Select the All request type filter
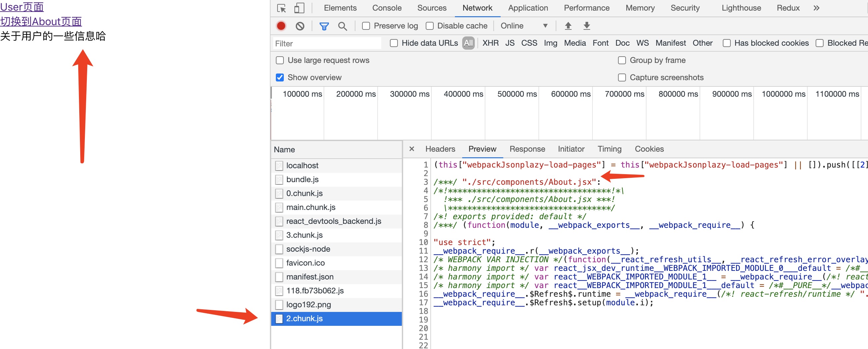This screenshot has height=349, width=868. tap(468, 43)
